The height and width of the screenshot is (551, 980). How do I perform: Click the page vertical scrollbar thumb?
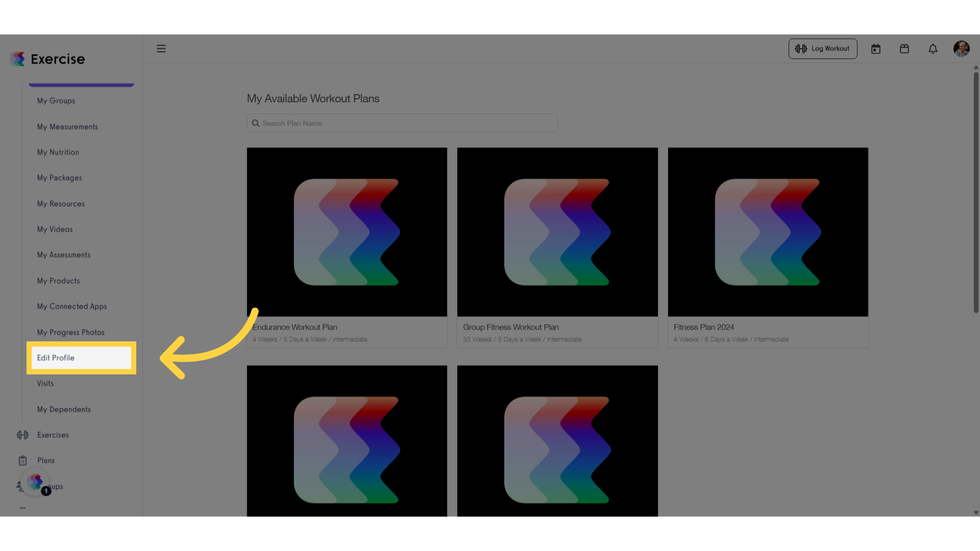pyautogui.click(x=976, y=192)
